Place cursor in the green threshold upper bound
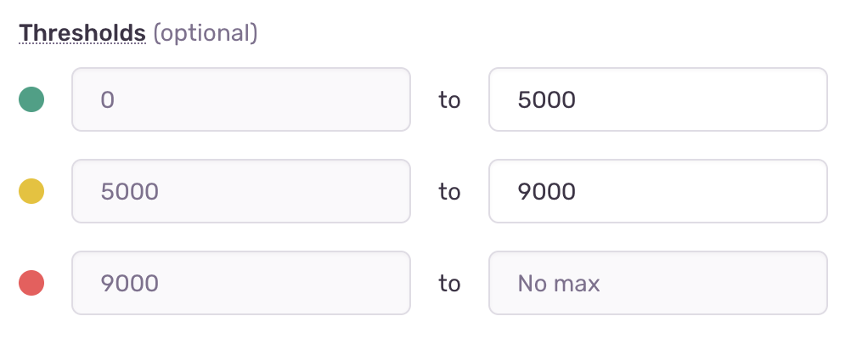 click(x=657, y=100)
